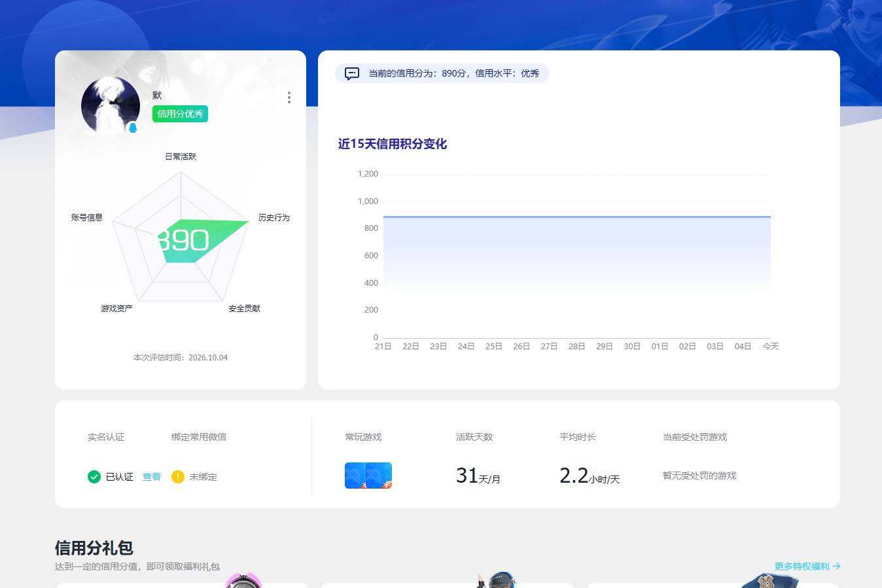Click the 当前受处罚游戏 label
Viewport: 882px width, 588px height.
point(695,437)
